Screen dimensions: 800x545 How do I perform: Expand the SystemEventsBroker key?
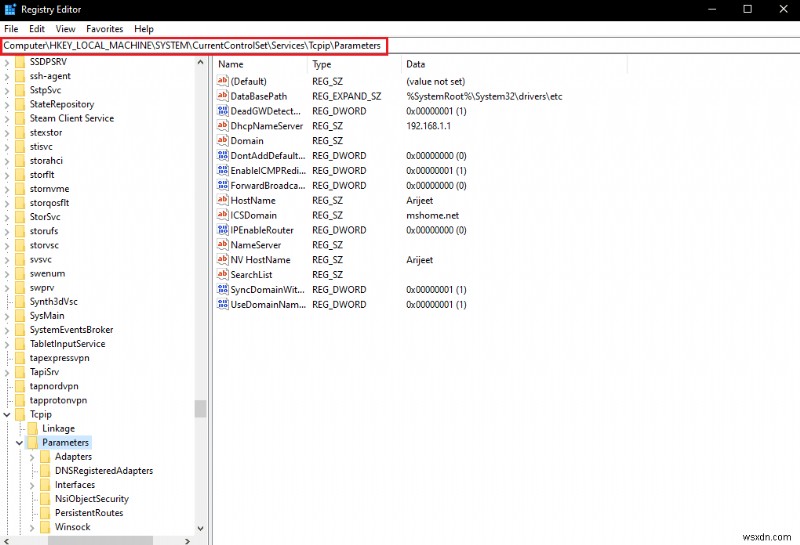pos(7,330)
